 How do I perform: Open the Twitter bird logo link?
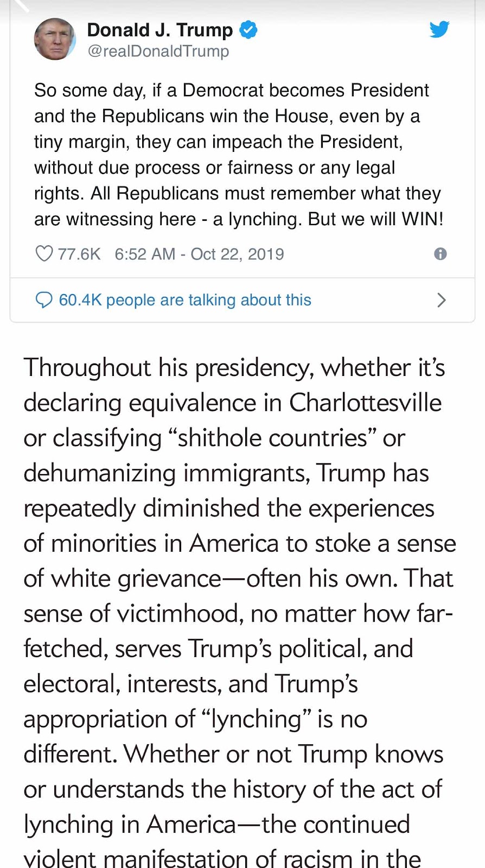pos(439,29)
